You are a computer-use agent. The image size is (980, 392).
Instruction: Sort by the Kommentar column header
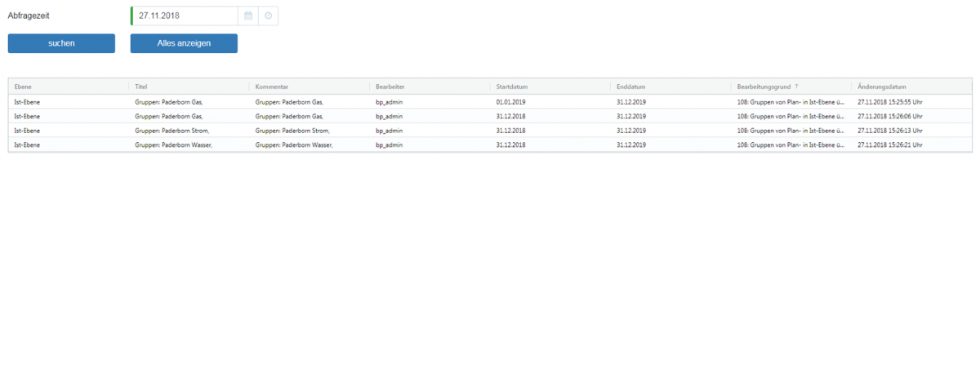[x=271, y=87]
